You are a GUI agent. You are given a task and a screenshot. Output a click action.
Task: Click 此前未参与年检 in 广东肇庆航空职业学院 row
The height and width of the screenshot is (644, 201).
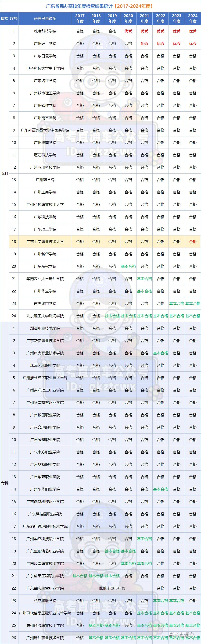pyautogui.click(x=112, y=588)
